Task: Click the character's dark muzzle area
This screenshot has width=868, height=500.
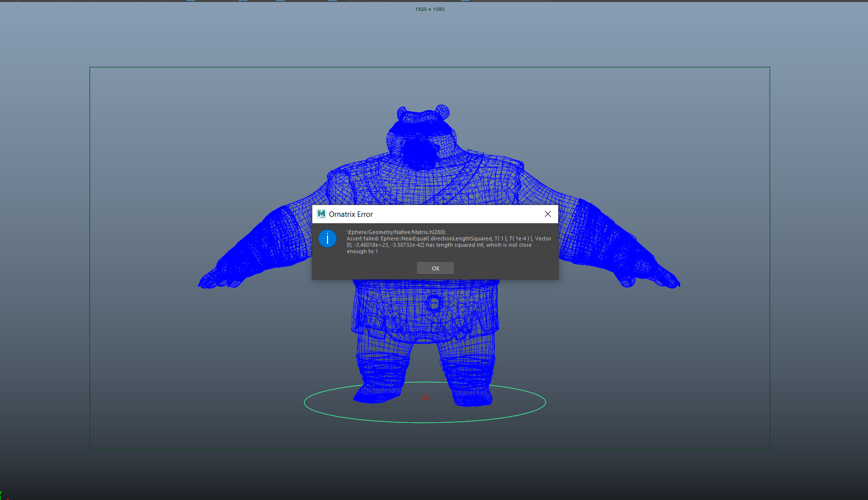Action: 419,152
